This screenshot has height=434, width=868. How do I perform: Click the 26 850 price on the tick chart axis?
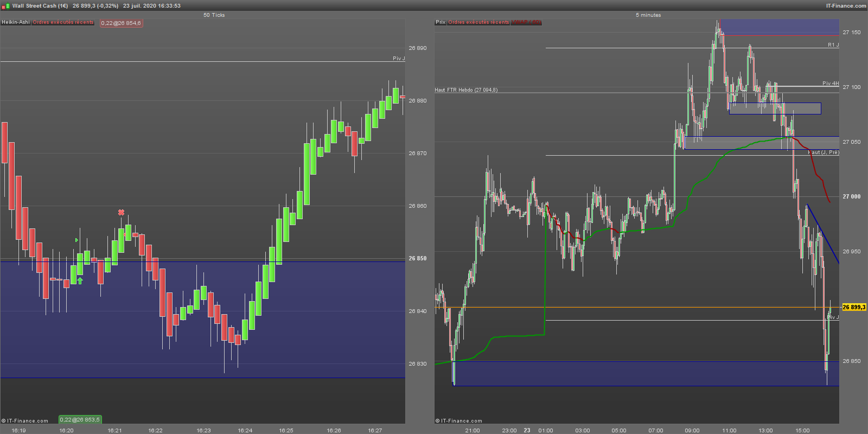pyautogui.click(x=418, y=259)
